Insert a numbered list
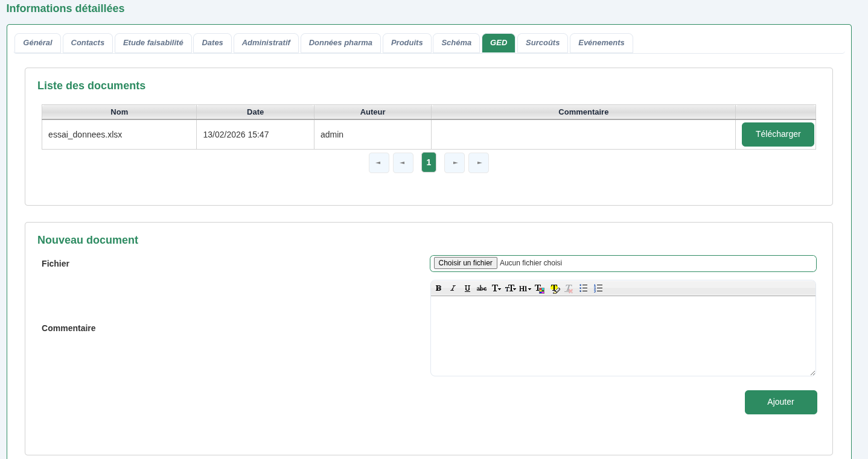Screen dimensions: 868x459 pos(598,288)
